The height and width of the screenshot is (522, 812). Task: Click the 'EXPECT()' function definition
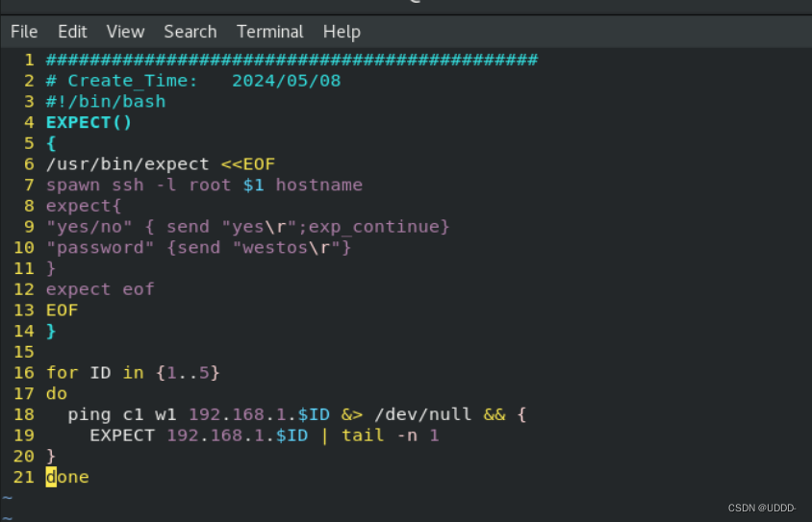pos(89,123)
